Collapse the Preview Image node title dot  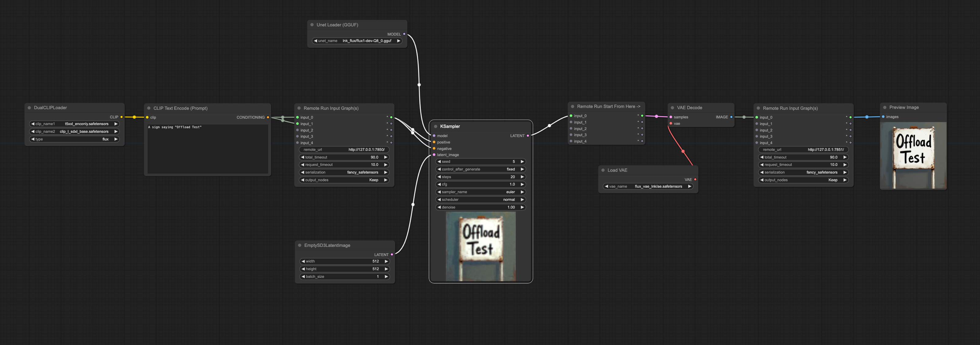click(x=885, y=107)
